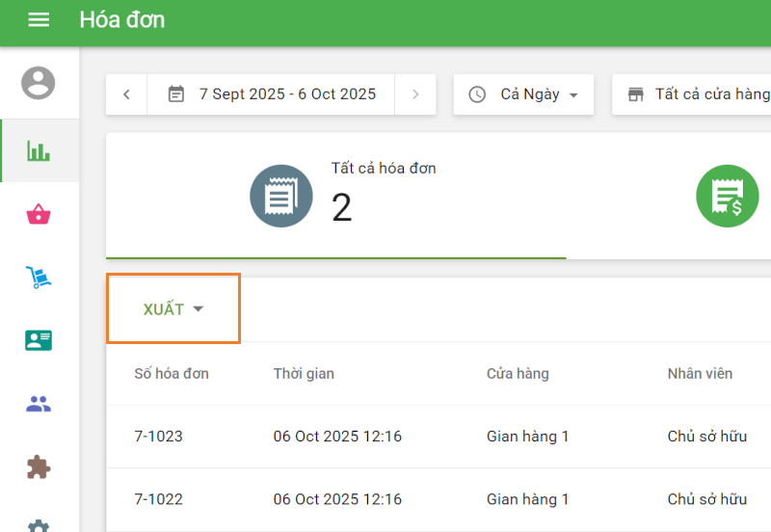Open the Integrations puzzle piece icon

(39, 467)
